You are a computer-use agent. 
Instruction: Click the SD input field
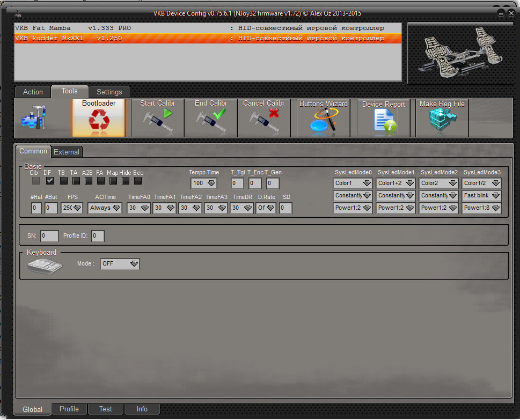click(285, 208)
